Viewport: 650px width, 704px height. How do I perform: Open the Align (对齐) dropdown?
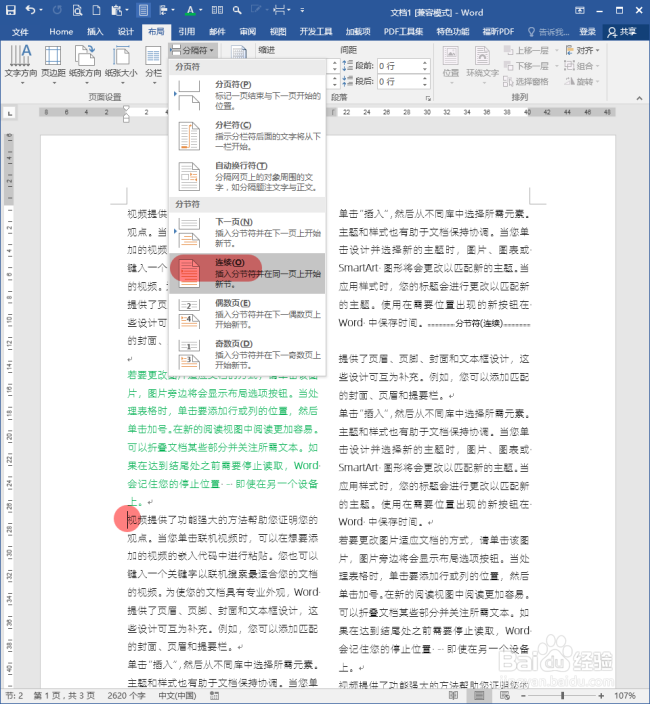(x=582, y=50)
